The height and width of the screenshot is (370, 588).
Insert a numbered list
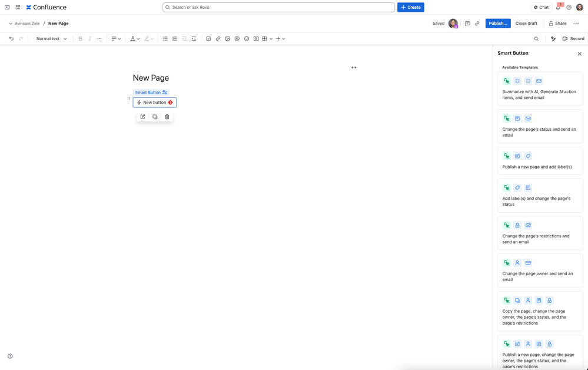pyautogui.click(x=175, y=39)
